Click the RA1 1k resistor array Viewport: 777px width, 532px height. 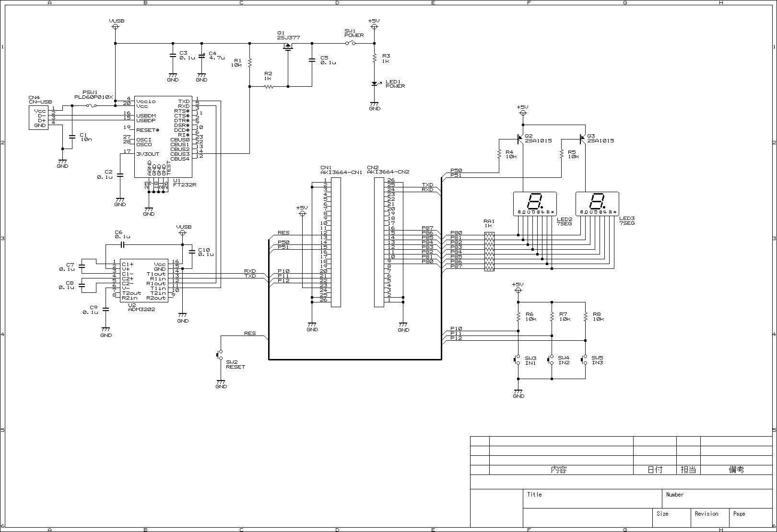point(489,252)
